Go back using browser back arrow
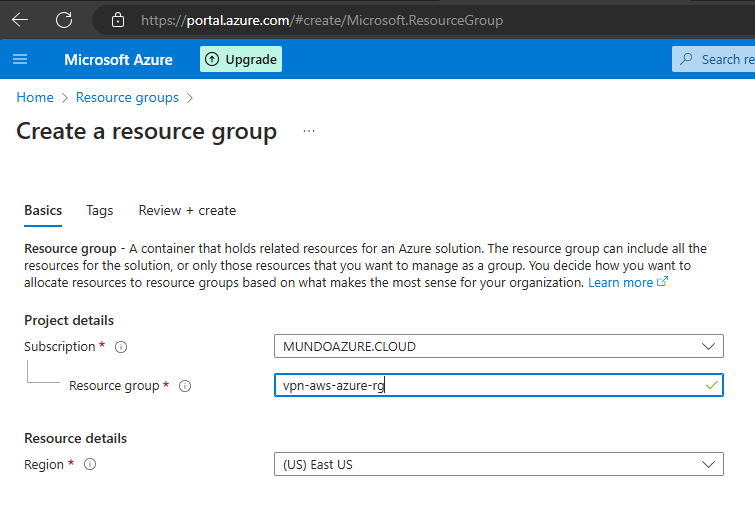The height and width of the screenshot is (511, 755). (x=20, y=20)
